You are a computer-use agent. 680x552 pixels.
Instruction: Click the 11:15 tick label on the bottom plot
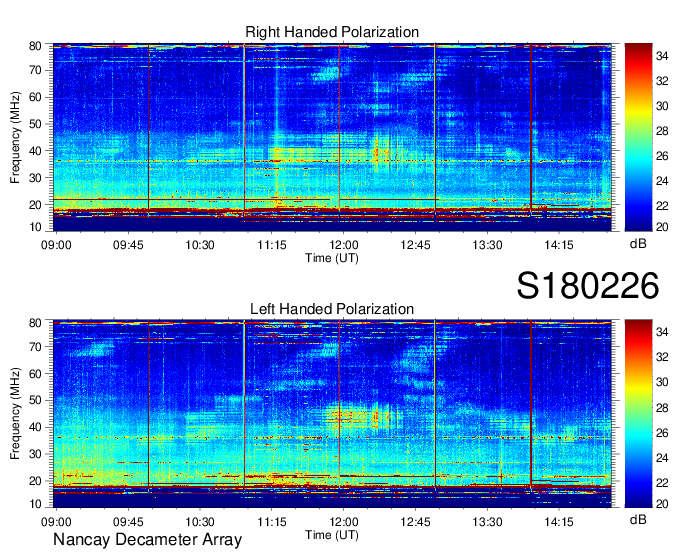pos(272,522)
